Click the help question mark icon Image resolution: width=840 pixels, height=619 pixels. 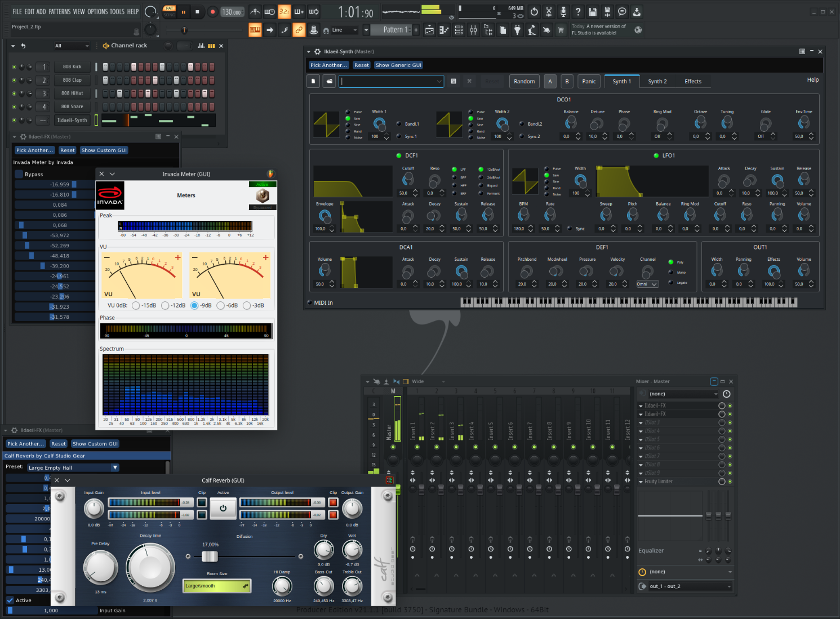(x=578, y=11)
